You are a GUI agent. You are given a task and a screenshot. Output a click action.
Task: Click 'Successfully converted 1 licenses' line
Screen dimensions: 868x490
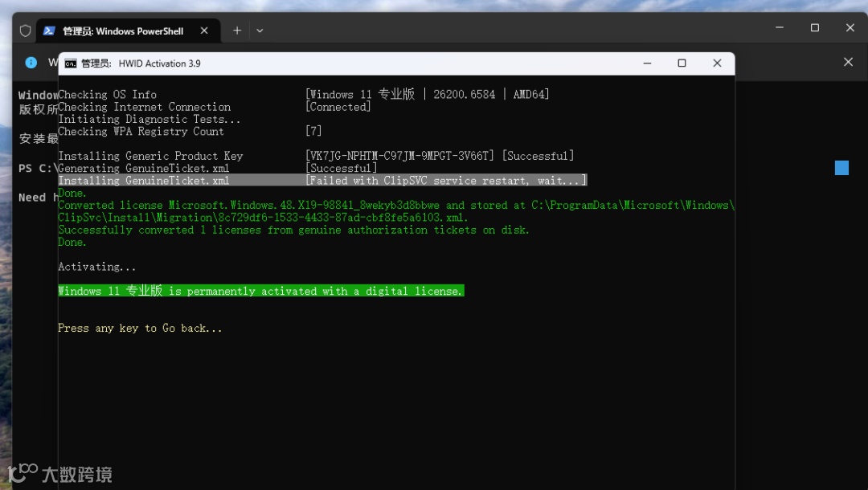tap(293, 230)
